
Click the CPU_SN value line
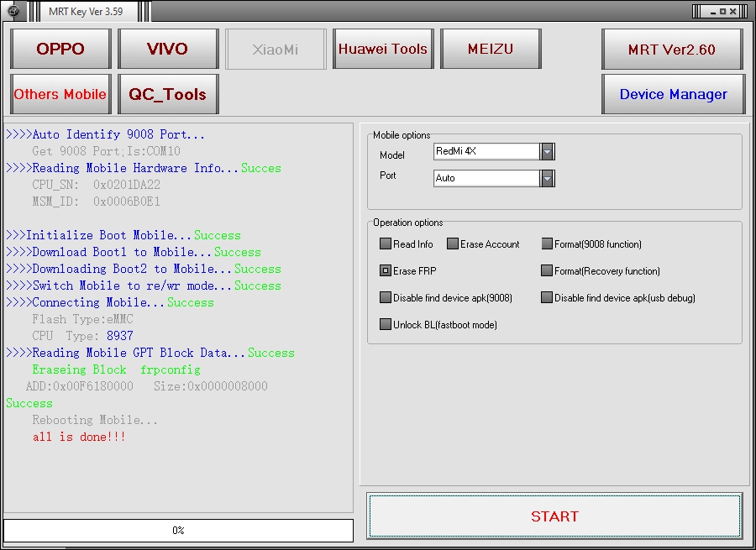(x=96, y=185)
